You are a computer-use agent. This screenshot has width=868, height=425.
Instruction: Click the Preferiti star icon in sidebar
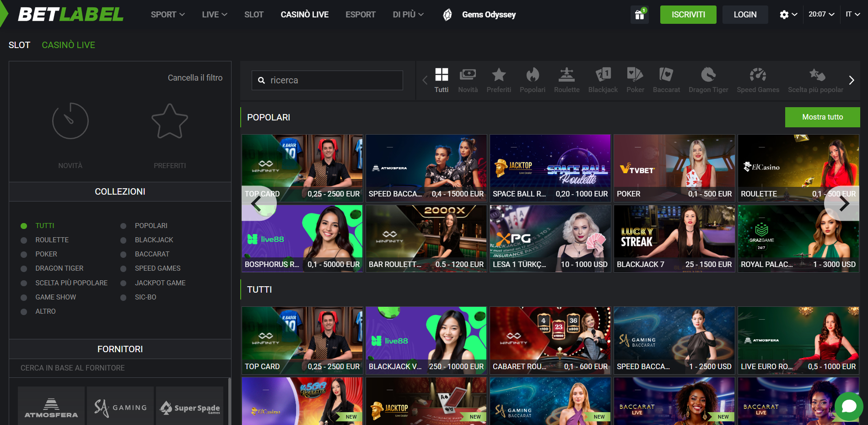coord(170,121)
